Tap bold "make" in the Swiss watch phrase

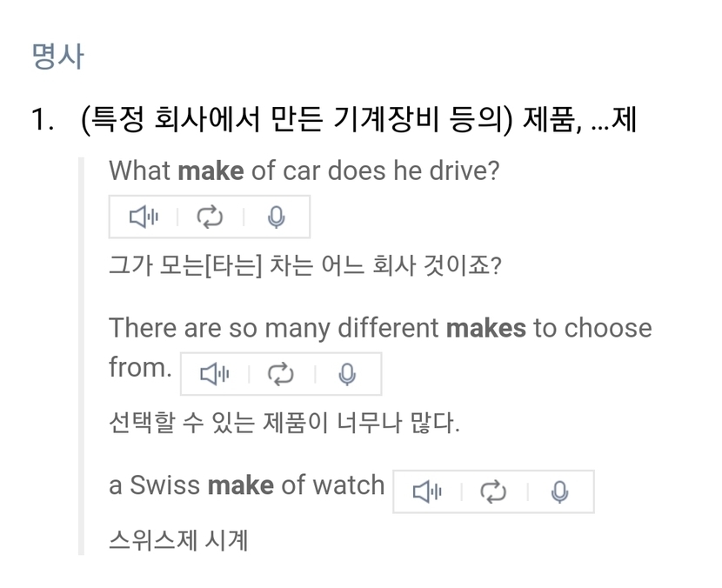[240, 485]
